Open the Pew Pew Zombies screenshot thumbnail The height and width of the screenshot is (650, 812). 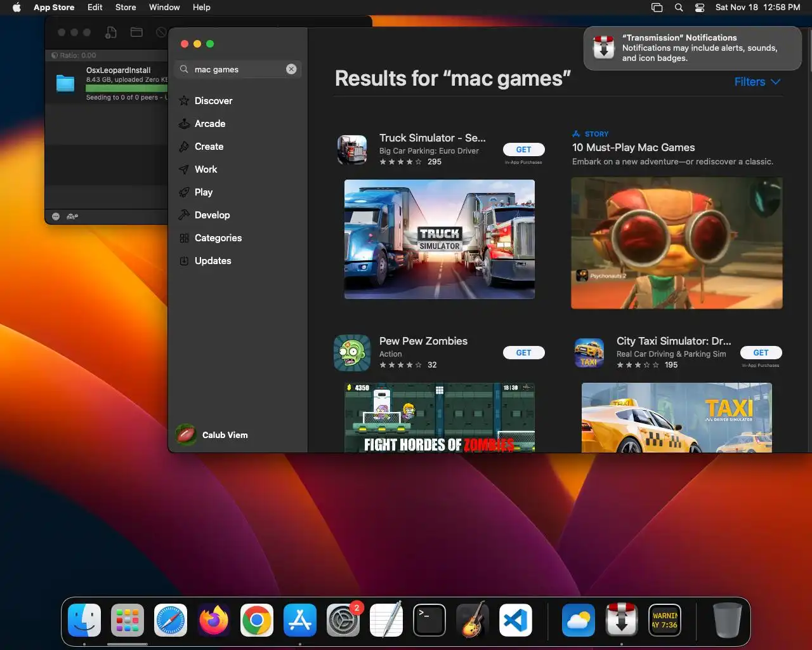coord(440,418)
